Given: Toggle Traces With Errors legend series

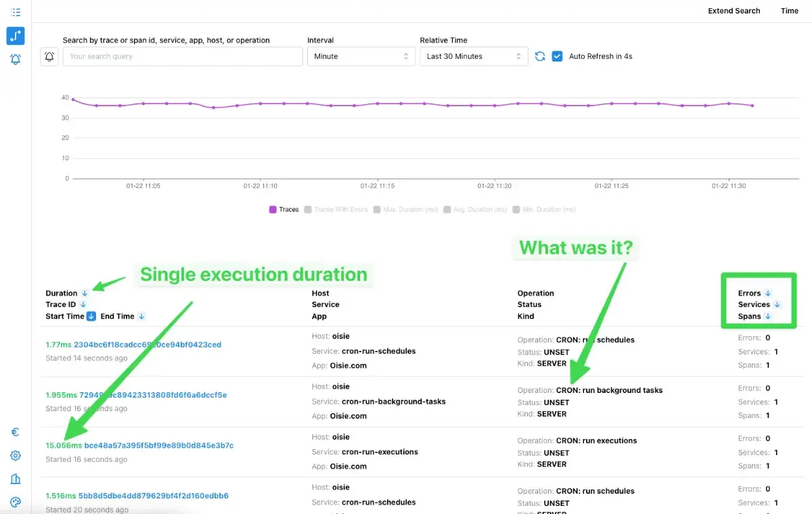Looking at the screenshot, I should click(x=336, y=210).
